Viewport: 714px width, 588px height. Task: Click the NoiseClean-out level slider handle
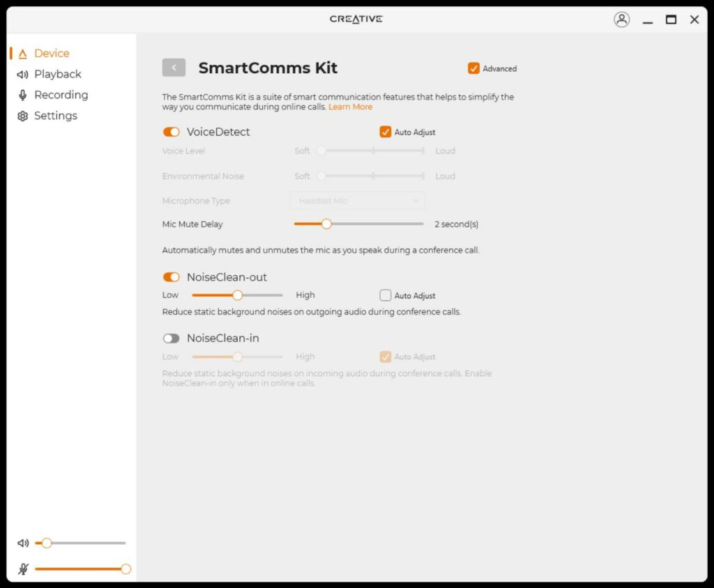238,295
